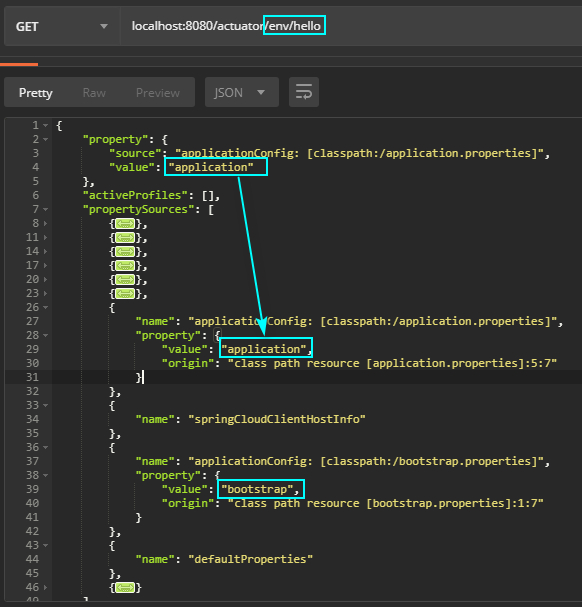Click the "springCloudClientHostInfo" value
The image size is (582, 607).
pyautogui.click(x=277, y=419)
